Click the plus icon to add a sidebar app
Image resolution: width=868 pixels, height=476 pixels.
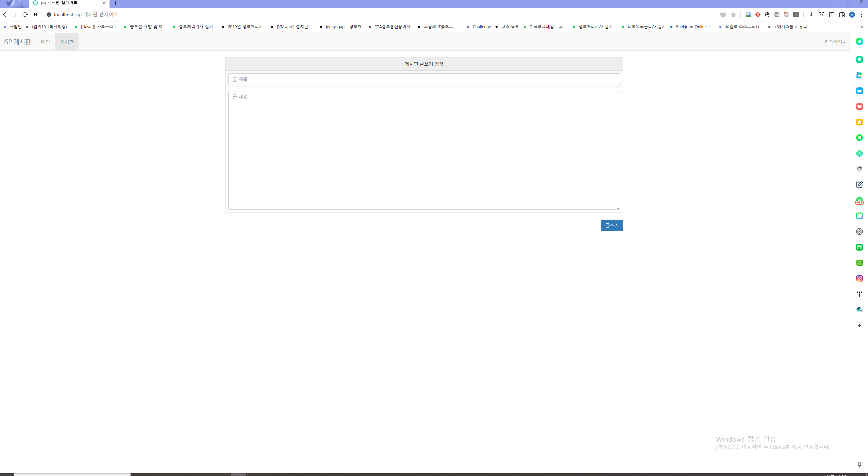[x=859, y=325]
